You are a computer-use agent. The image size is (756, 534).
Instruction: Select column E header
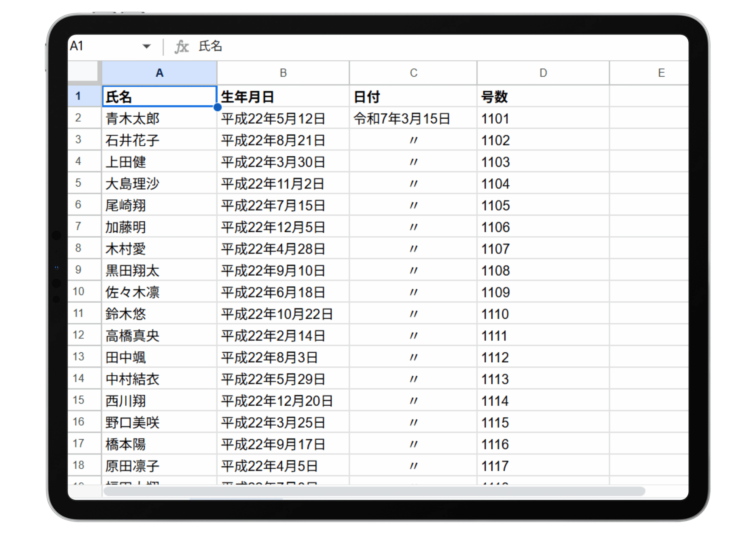pos(661,73)
